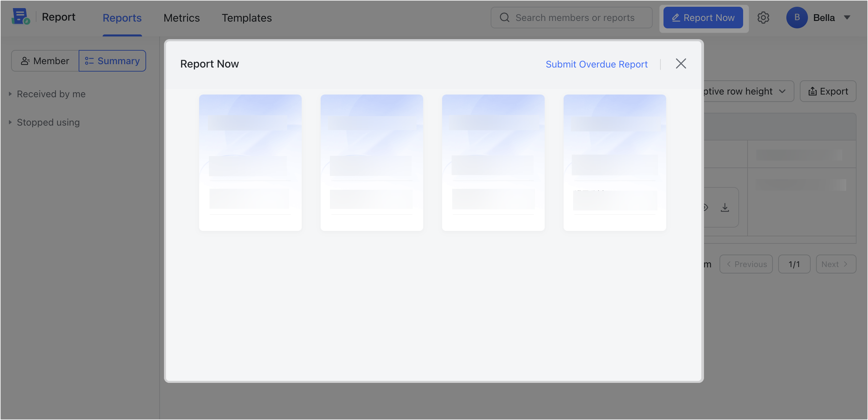
Task: Go to the Metrics tab
Action: pos(182,18)
